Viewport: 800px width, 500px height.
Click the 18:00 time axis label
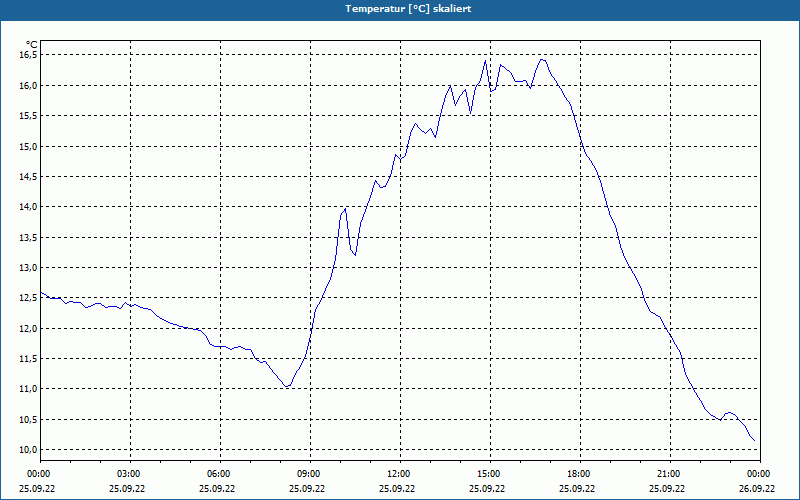click(x=580, y=474)
